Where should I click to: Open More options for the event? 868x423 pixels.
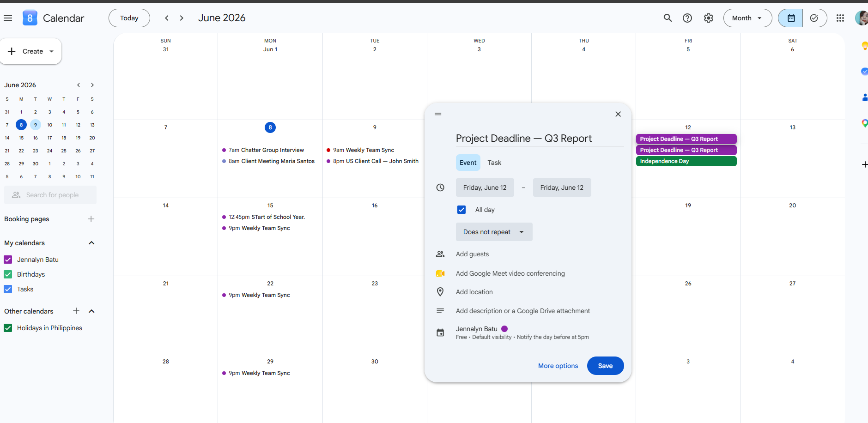point(558,366)
